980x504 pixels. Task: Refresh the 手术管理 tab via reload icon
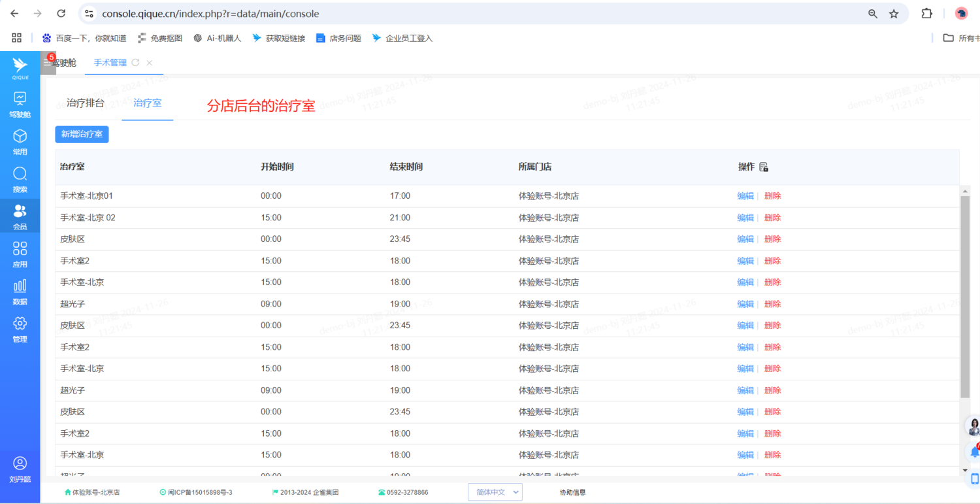pyautogui.click(x=135, y=63)
